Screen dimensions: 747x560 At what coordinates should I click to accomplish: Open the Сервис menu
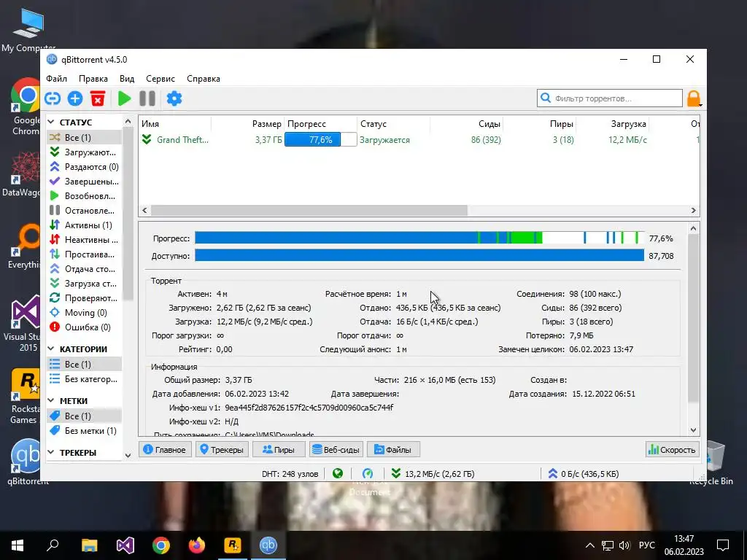(160, 79)
